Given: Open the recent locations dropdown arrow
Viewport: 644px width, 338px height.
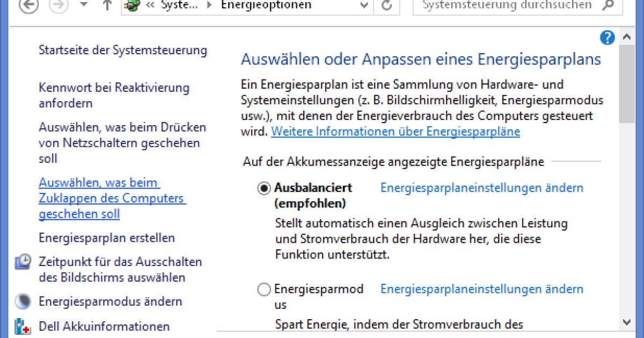Looking at the screenshot, I should click(83, 4).
